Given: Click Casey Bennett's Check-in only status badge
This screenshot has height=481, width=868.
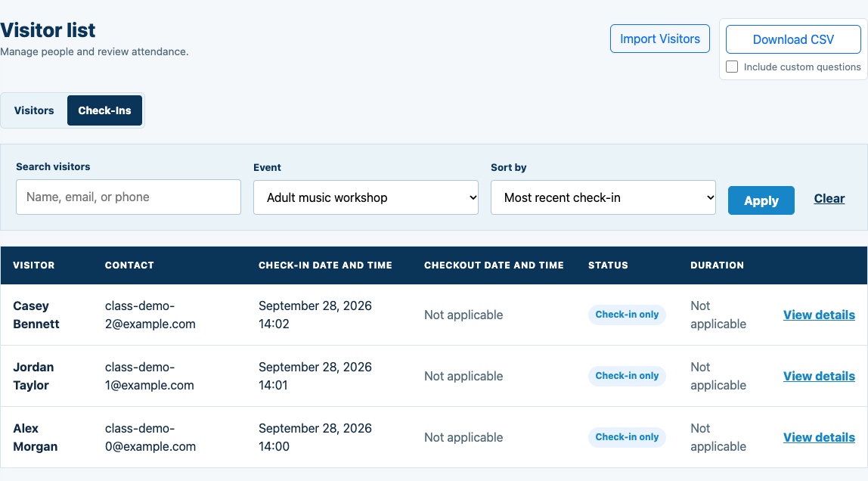Looking at the screenshot, I should (627, 315).
